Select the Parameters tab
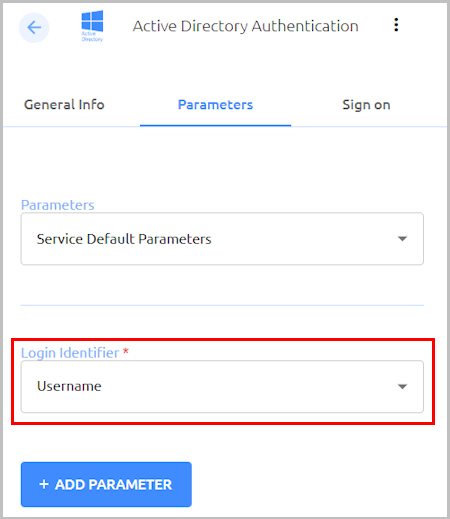The height and width of the screenshot is (519, 450). tap(215, 105)
